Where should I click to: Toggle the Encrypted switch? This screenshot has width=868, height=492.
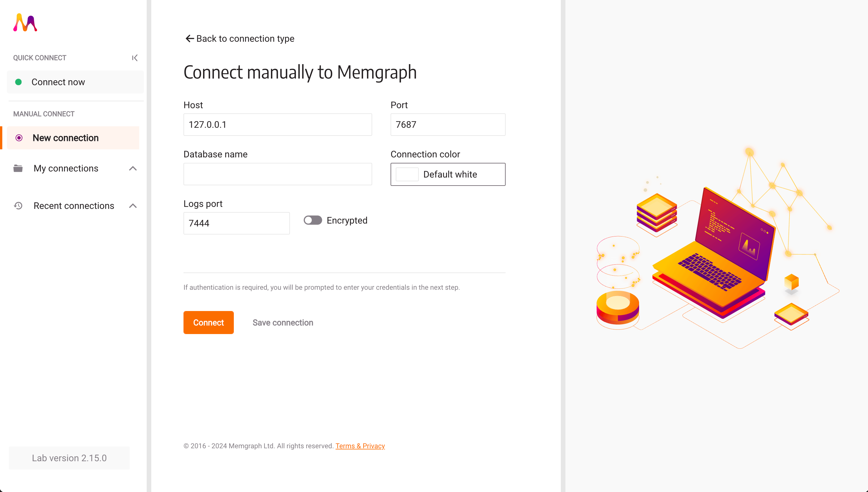coord(313,220)
